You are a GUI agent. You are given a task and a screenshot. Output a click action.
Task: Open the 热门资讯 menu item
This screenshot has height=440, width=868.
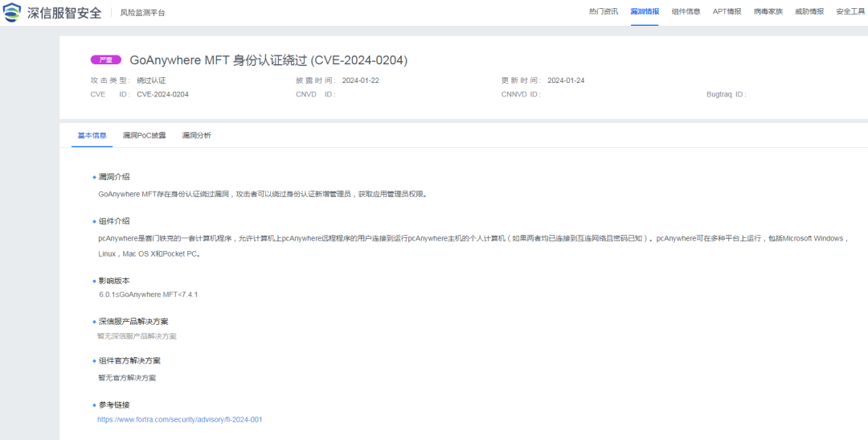[x=604, y=11]
